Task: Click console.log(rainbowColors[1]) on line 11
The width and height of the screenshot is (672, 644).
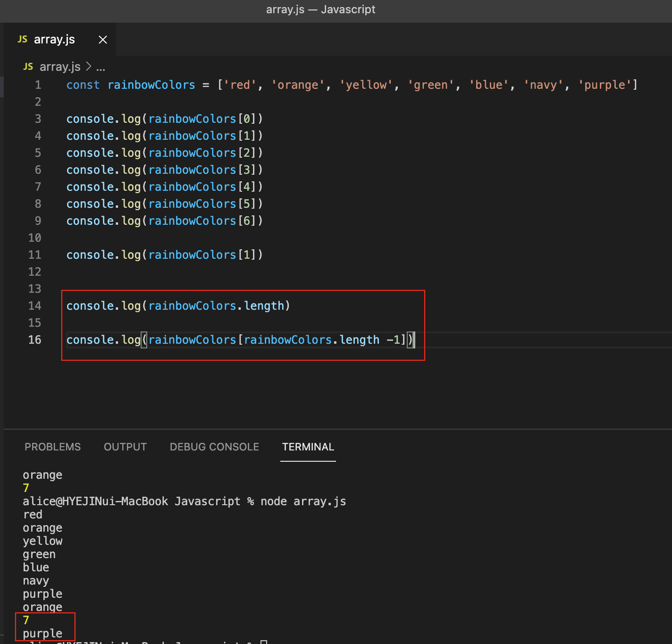Action: coord(165,255)
